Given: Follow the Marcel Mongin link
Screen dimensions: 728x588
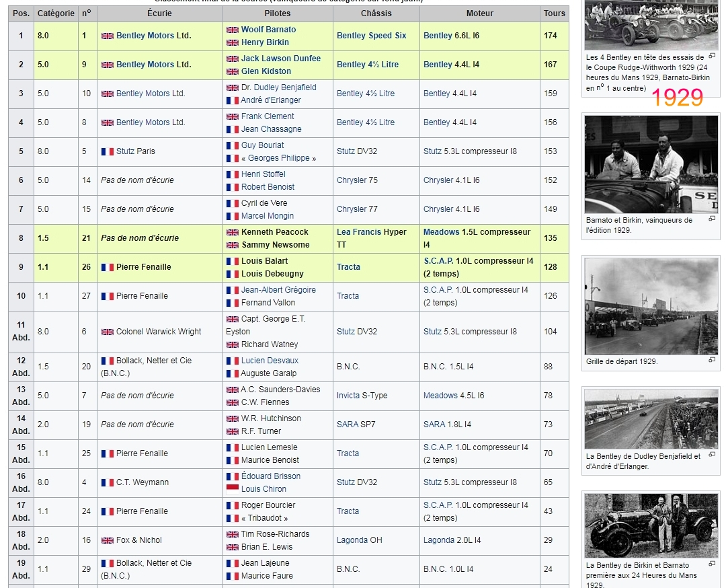Looking at the screenshot, I should tap(268, 216).
